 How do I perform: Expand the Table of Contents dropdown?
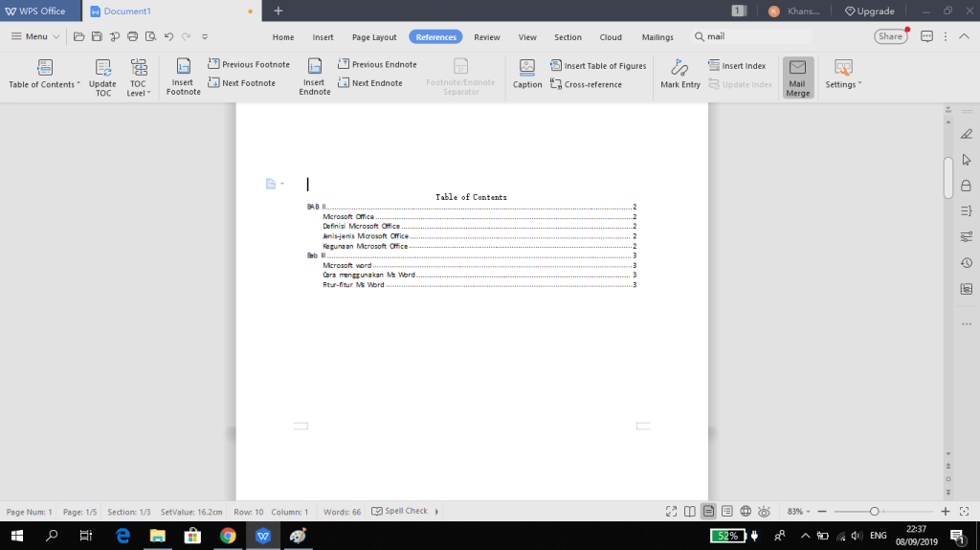(45, 84)
